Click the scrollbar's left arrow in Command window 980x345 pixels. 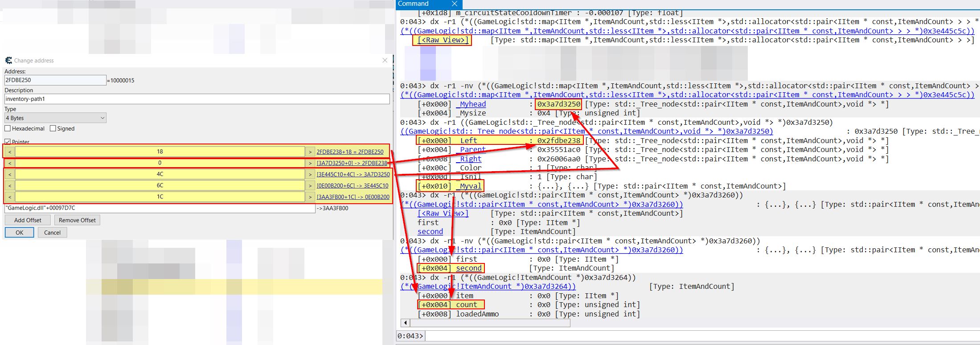(405, 323)
